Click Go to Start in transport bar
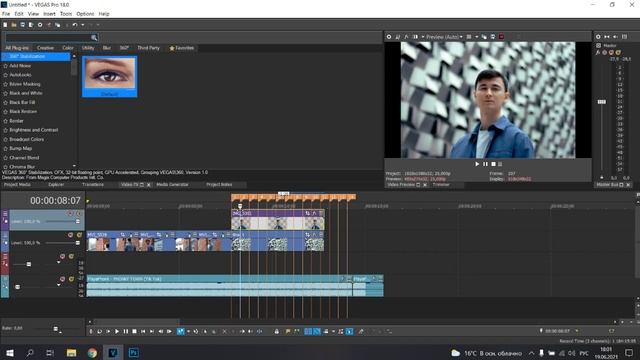640x360 pixels. click(x=143, y=331)
